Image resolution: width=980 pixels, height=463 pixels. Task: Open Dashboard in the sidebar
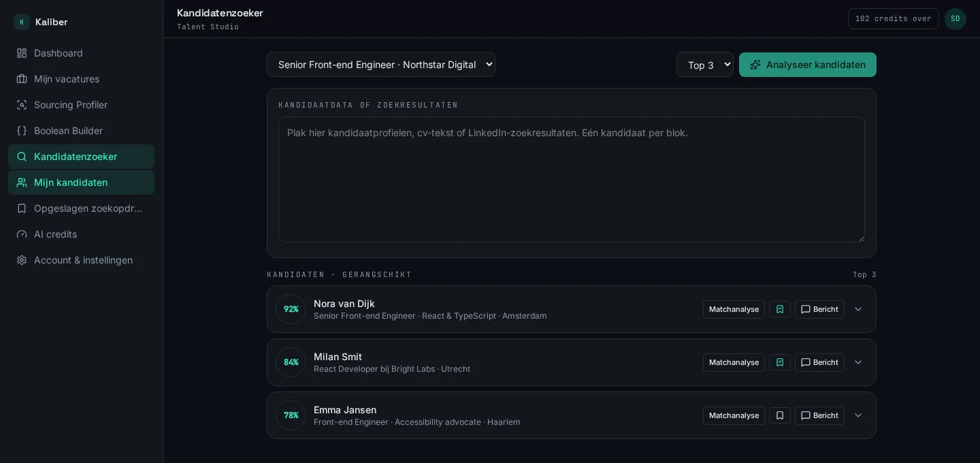click(x=81, y=53)
